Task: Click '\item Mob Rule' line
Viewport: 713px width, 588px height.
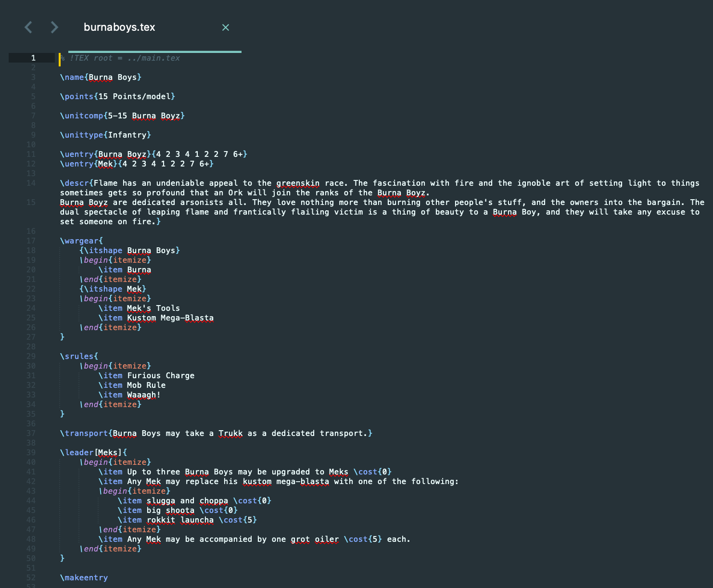Action: (132, 385)
